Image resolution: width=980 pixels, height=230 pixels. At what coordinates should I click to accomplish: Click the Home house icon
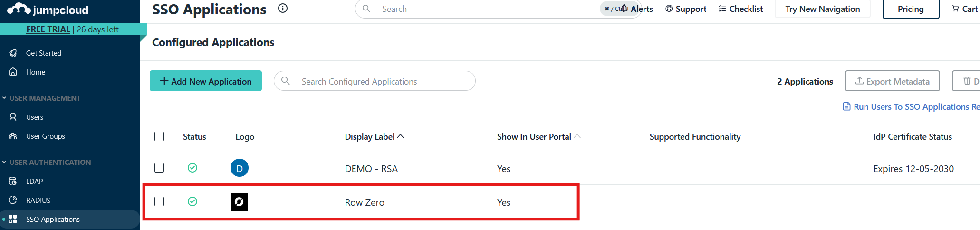[x=13, y=72]
